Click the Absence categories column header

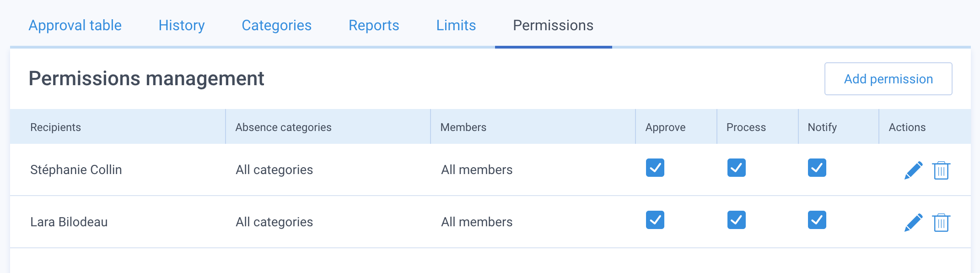pos(283,127)
